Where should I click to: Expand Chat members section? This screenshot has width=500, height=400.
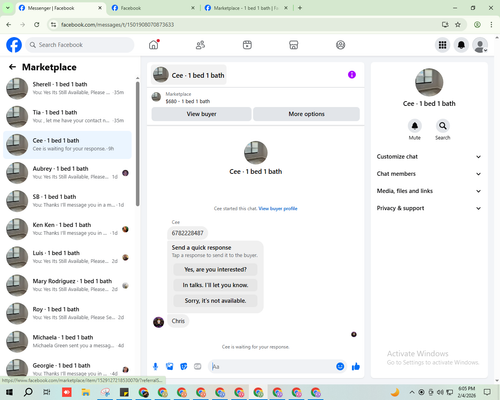[x=429, y=174]
